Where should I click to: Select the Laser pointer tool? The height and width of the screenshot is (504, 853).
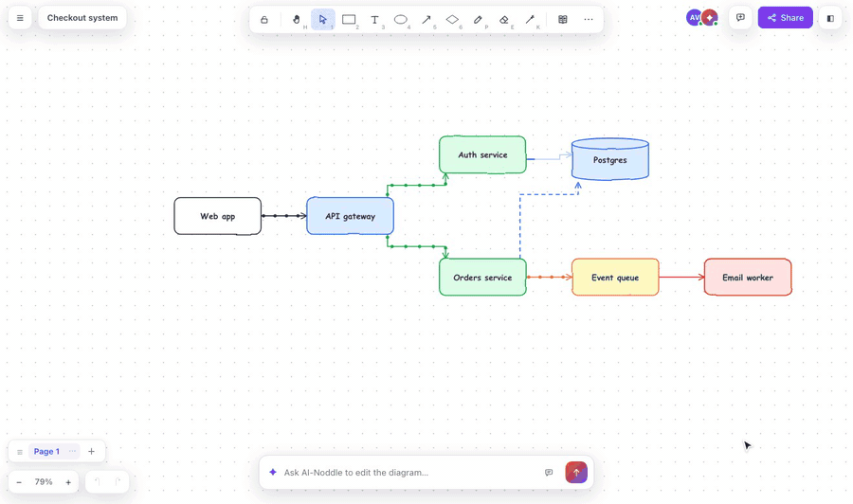pyautogui.click(x=531, y=20)
